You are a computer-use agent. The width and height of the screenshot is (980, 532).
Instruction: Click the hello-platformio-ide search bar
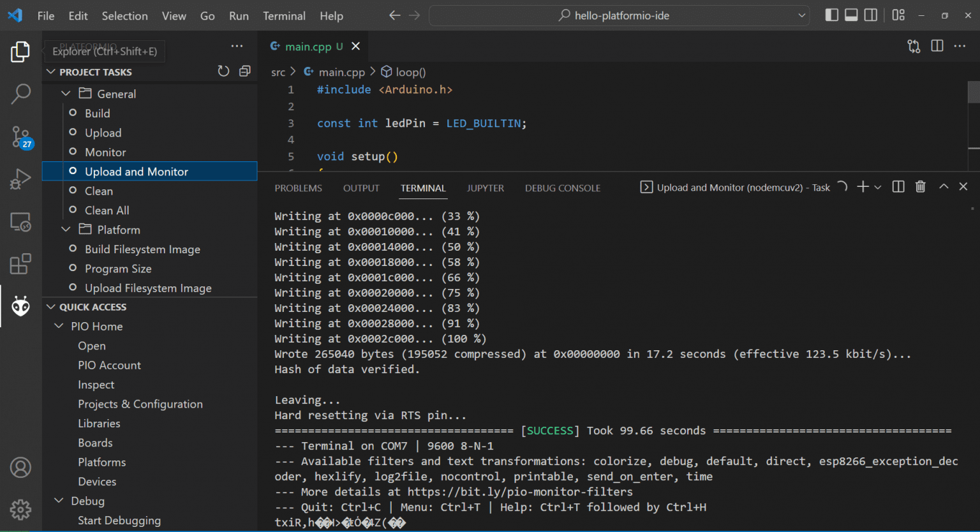tap(618, 15)
